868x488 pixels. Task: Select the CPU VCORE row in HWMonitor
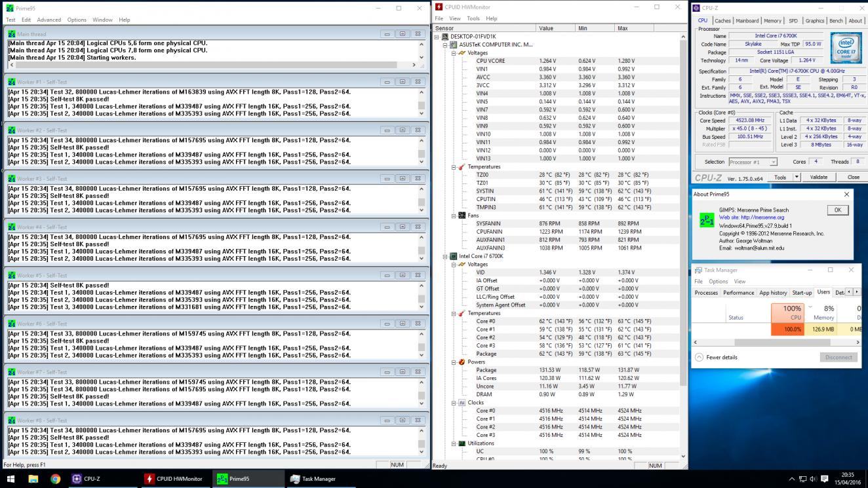(557, 61)
